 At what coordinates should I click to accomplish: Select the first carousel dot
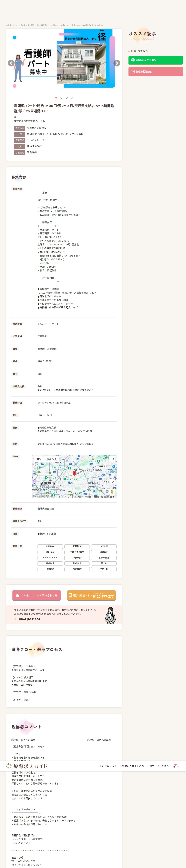[56, 98]
